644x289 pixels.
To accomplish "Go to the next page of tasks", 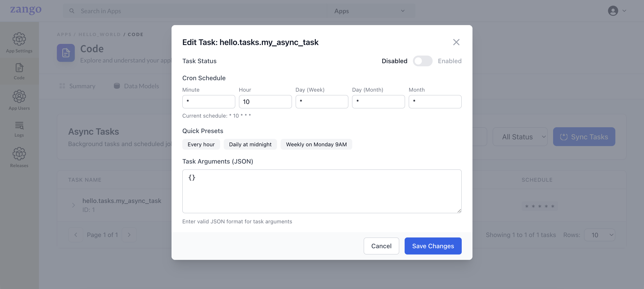I will [129, 235].
